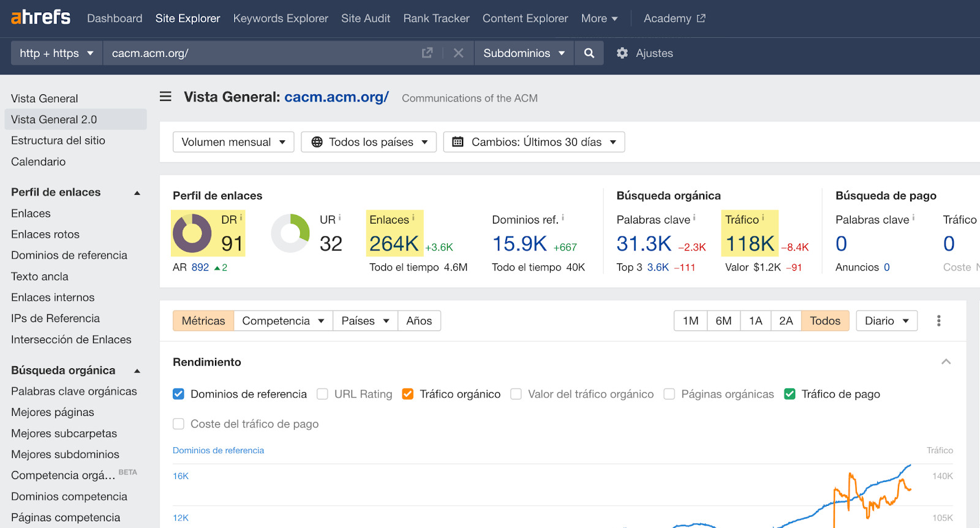980x528 pixels.
Task: Enable the URL Rating checkbox
Action: [x=322, y=394]
